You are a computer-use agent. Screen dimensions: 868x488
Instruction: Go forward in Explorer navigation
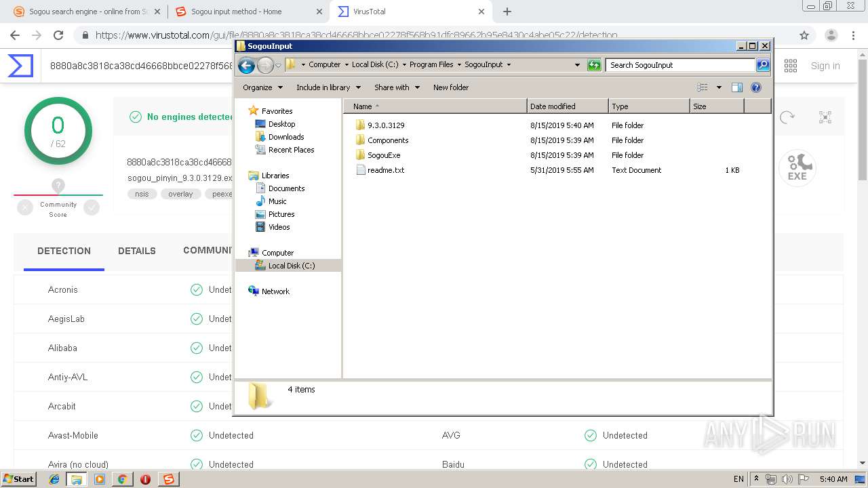point(265,65)
